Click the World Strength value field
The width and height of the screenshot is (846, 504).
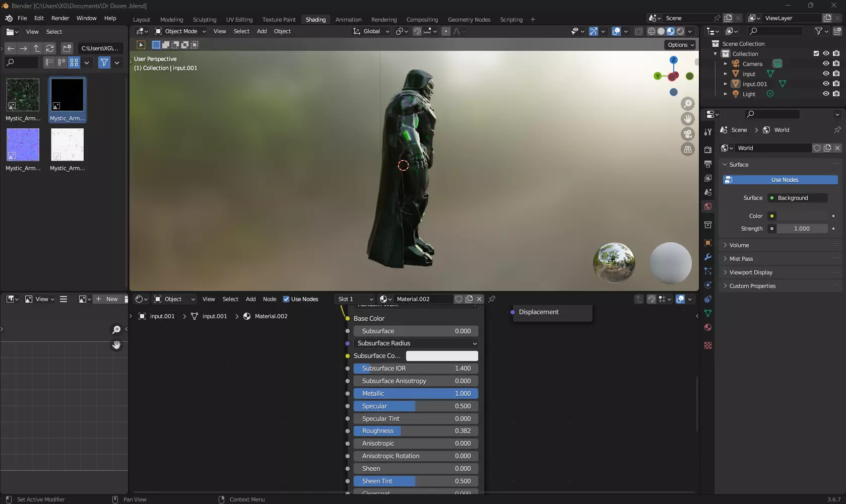802,229
